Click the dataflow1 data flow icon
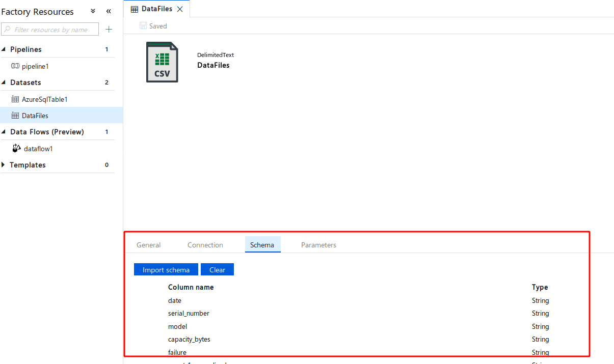The image size is (614, 364). point(17,148)
